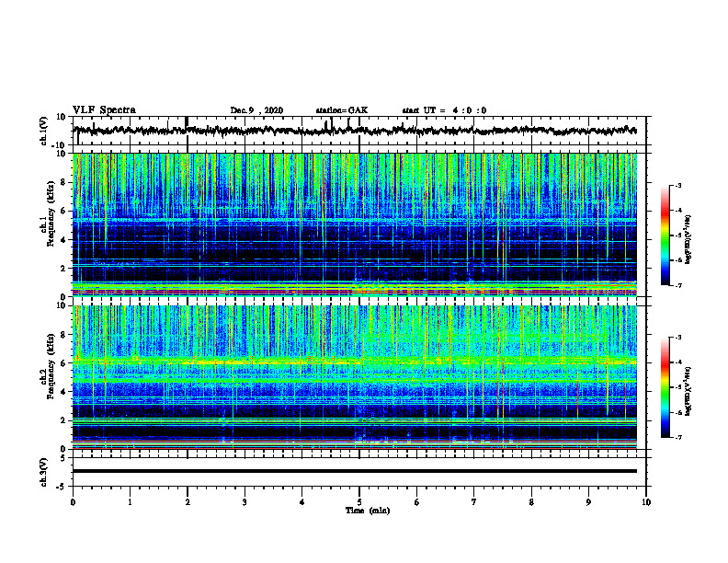Click the time axis tick label "1"

pyautogui.click(x=131, y=502)
